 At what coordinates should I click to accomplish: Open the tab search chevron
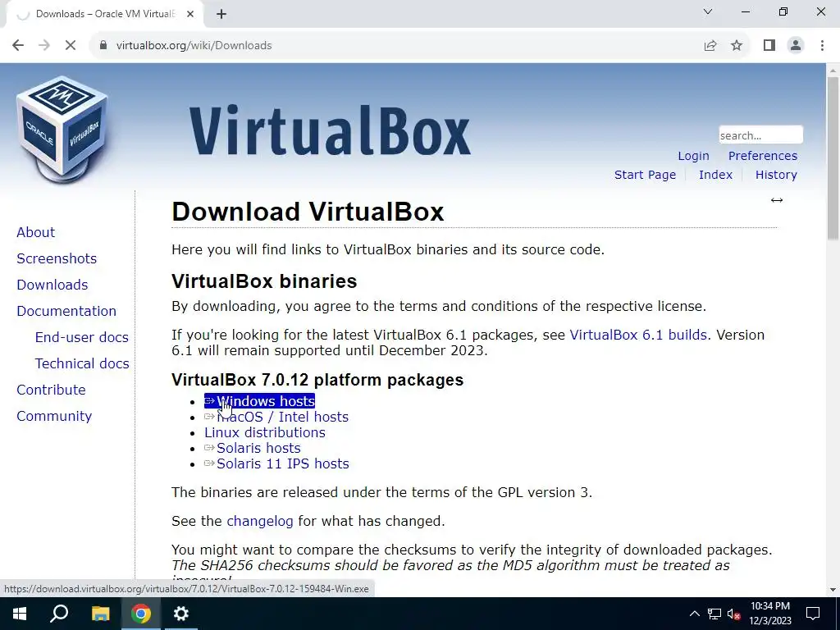tap(708, 11)
